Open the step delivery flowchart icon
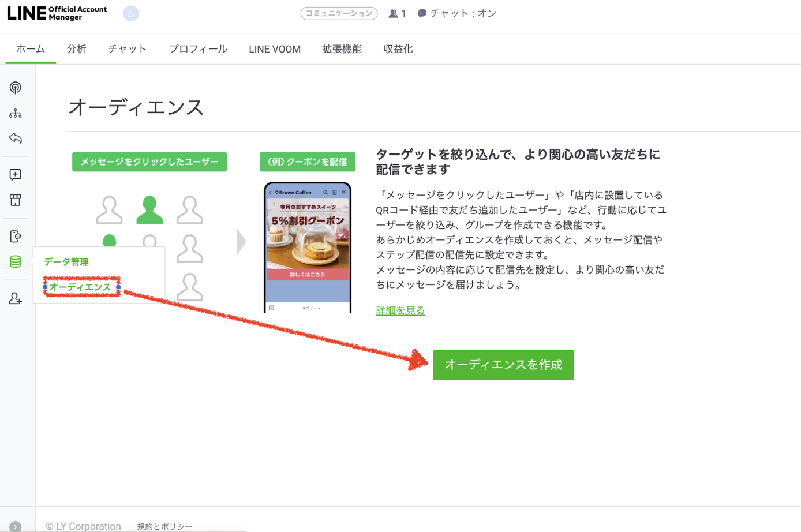Image resolution: width=801 pixels, height=532 pixels. pos(15,113)
